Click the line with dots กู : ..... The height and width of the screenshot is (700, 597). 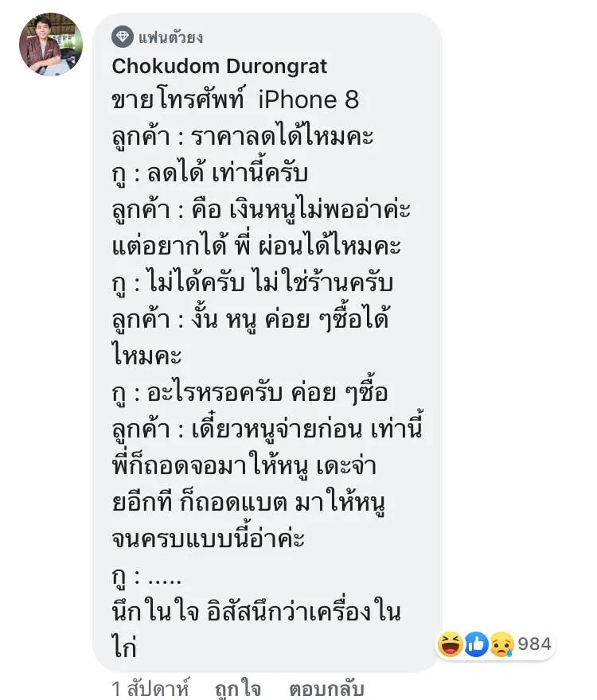146,577
